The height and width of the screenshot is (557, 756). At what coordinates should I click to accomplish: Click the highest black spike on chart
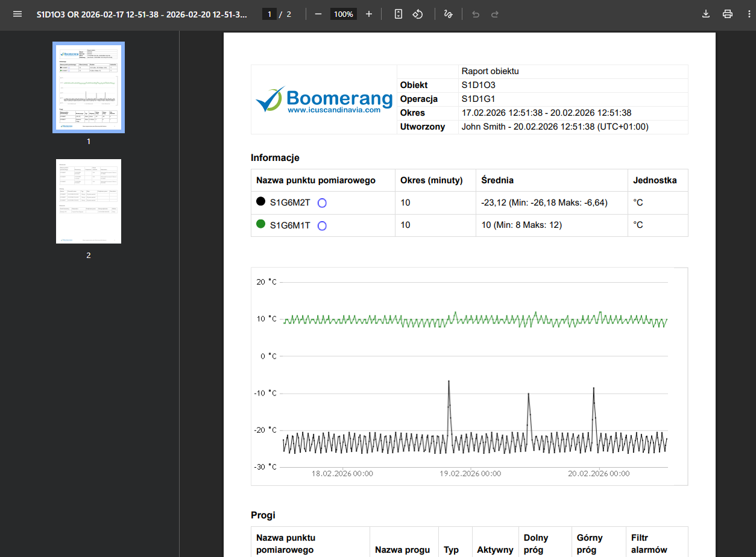click(x=449, y=382)
